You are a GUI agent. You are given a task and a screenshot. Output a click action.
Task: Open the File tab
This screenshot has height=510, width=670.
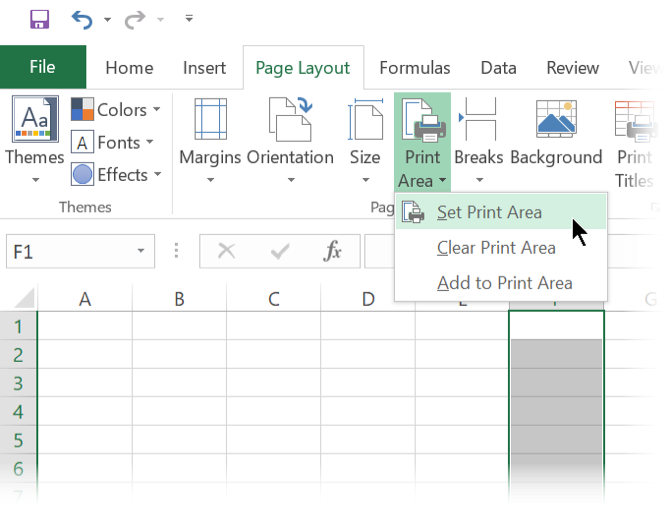[43, 67]
